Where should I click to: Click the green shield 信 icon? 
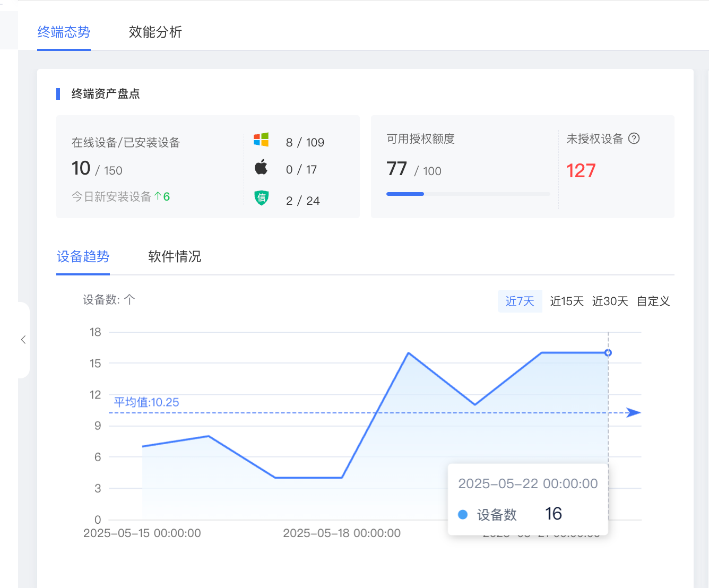[261, 198]
